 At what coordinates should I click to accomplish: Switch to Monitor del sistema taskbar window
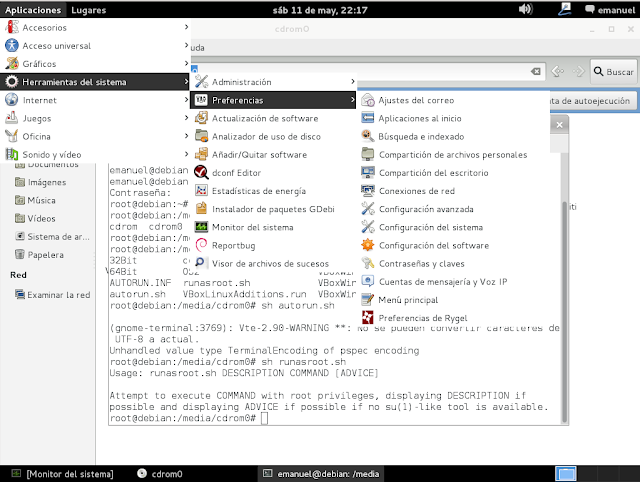(62, 474)
